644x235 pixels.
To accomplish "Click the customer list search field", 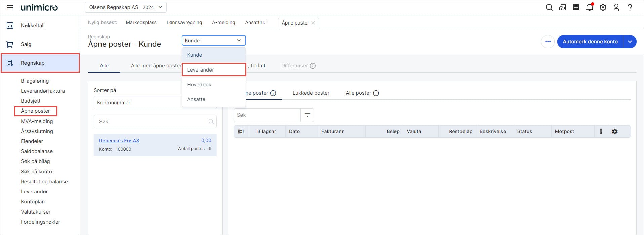I will tap(153, 122).
